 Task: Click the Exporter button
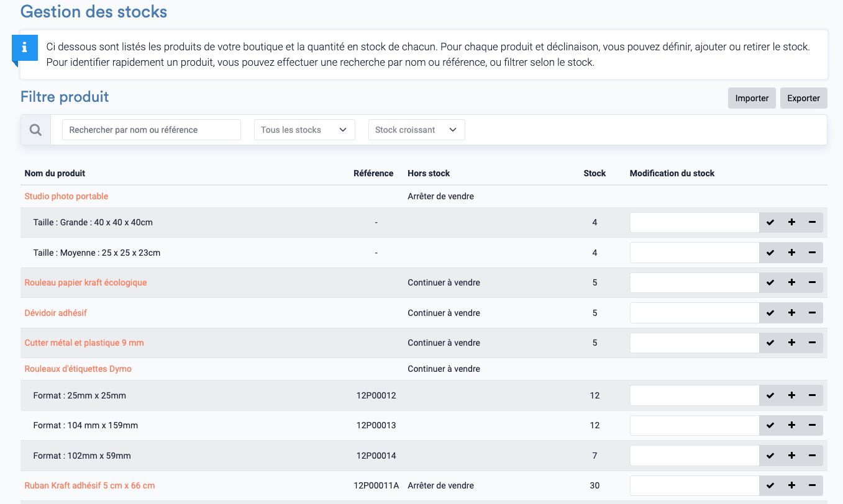pyautogui.click(x=803, y=98)
